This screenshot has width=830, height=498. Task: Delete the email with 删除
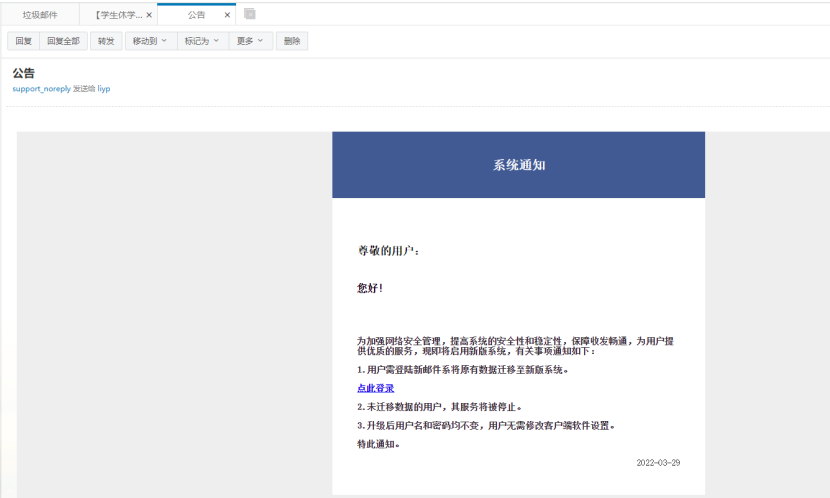292,41
